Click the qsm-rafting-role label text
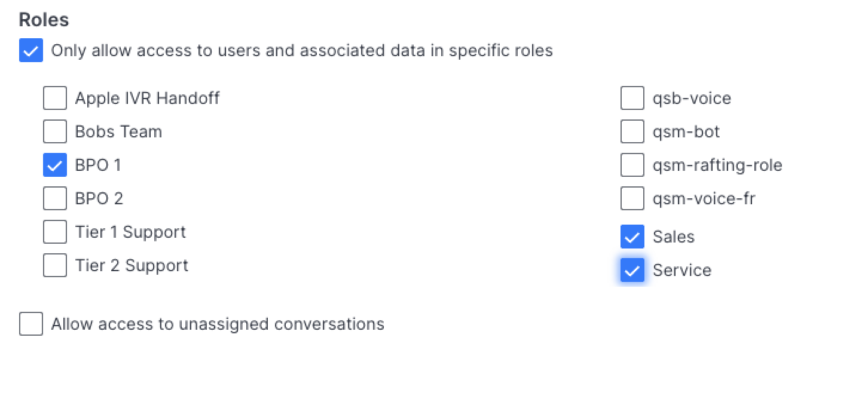868x405 pixels. (717, 165)
